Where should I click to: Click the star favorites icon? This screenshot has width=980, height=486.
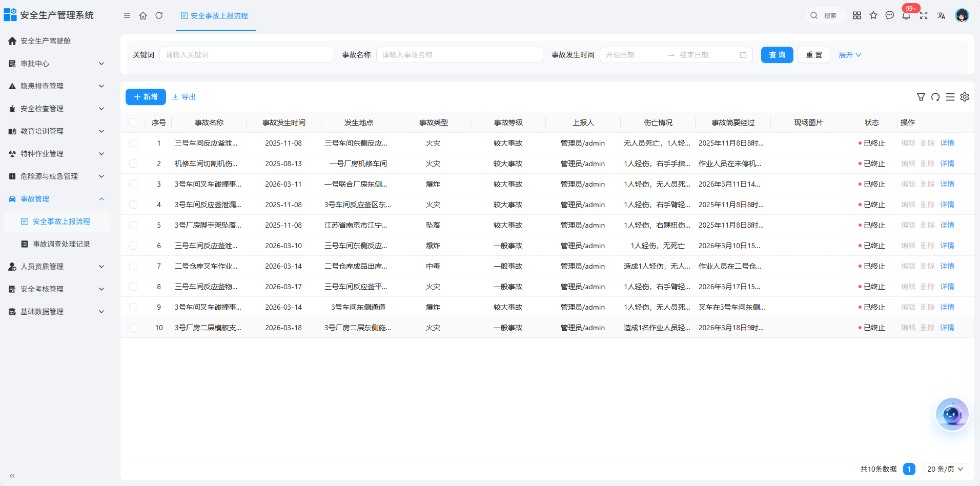873,15
